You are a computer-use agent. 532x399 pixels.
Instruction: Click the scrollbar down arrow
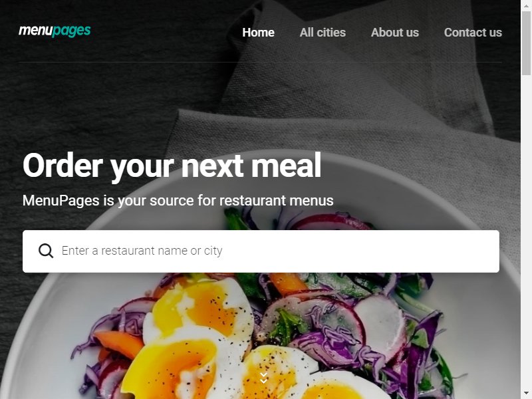pyautogui.click(x=526, y=394)
